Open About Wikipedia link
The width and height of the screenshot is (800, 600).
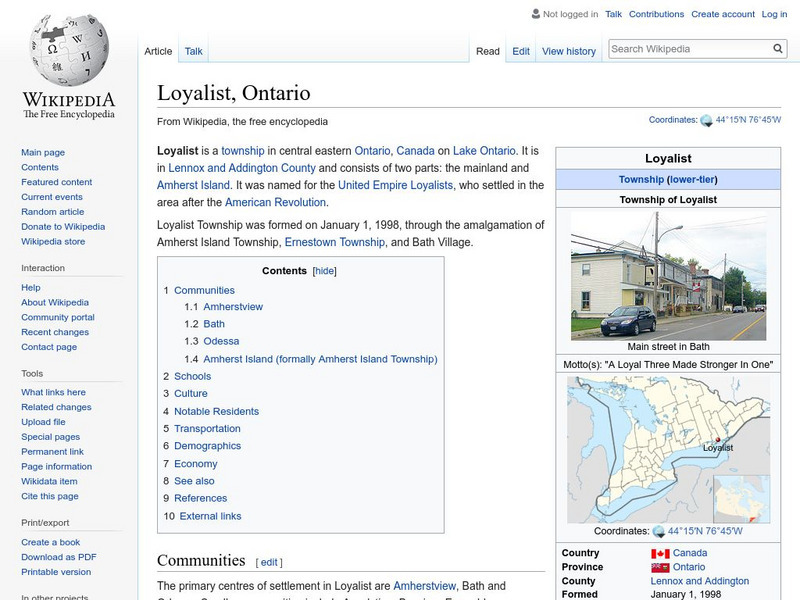(55, 302)
